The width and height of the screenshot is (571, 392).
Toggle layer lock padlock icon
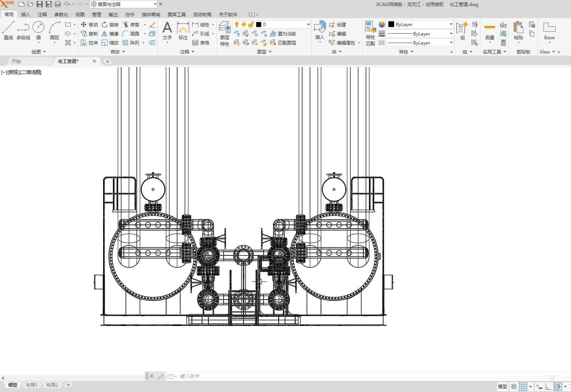pyautogui.click(x=251, y=25)
